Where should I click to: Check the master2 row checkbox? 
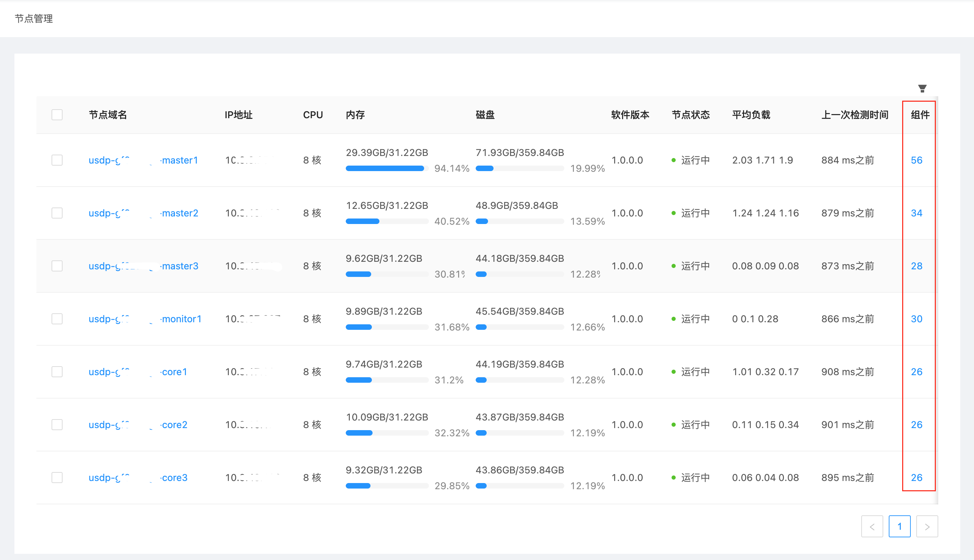pos(57,213)
